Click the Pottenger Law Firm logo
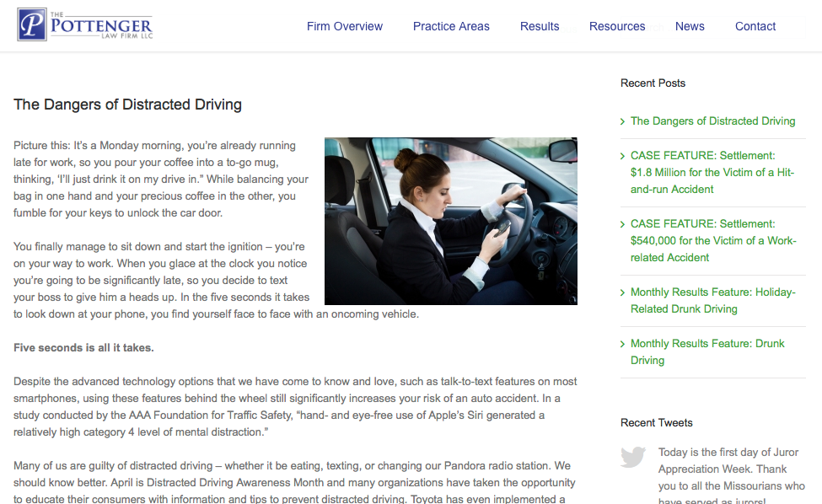Viewport: 822px width, 504px height. tap(85, 24)
